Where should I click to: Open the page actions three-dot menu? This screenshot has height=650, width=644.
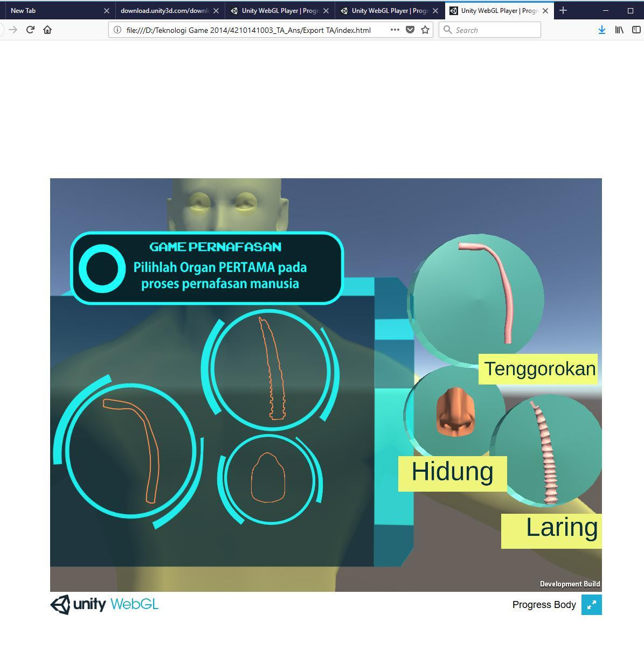coord(394,30)
